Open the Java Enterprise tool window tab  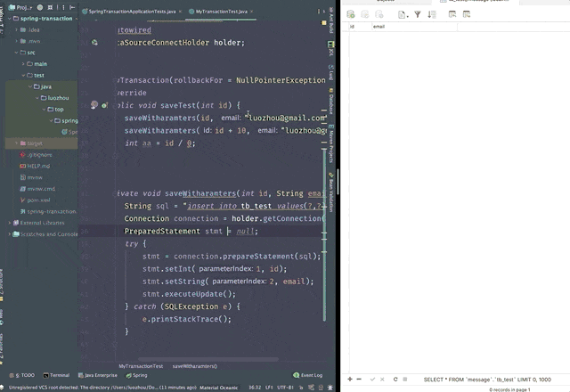click(97, 375)
